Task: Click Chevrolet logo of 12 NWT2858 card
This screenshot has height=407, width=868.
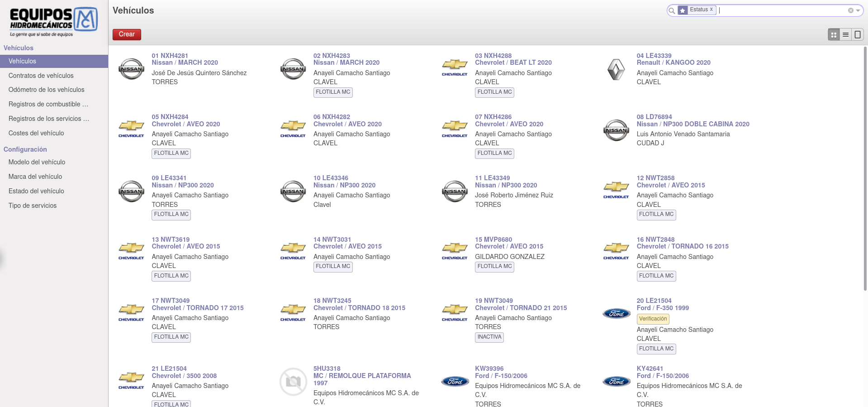Action: [616, 190]
